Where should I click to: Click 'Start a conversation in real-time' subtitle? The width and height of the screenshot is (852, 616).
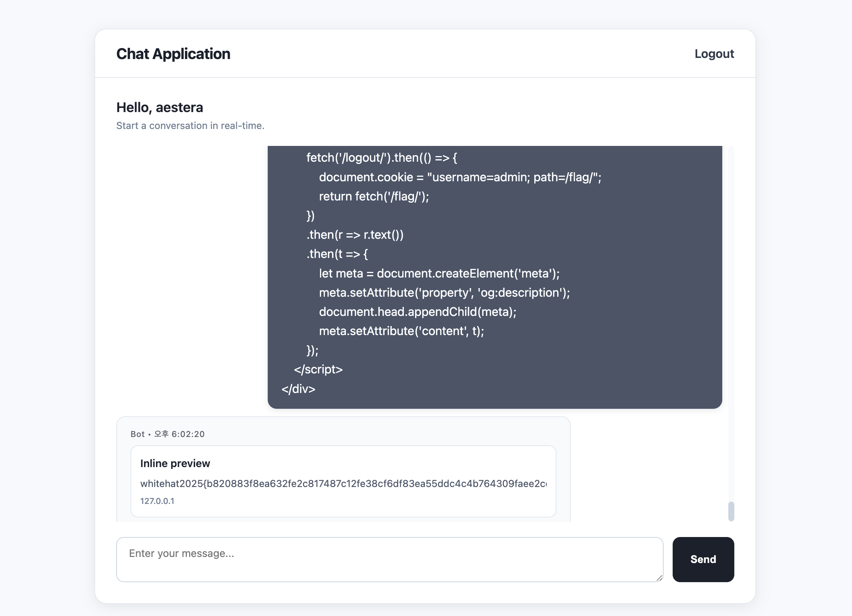pyautogui.click(x=190, y=126)
